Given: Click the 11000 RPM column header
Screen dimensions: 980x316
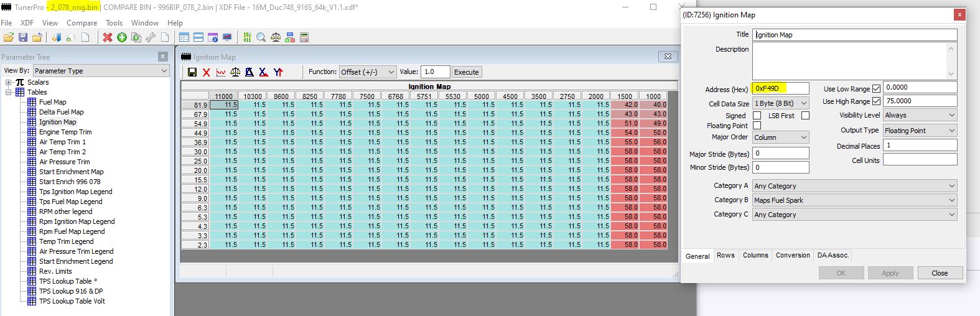Looking at the screenshot, I should 223,96.
